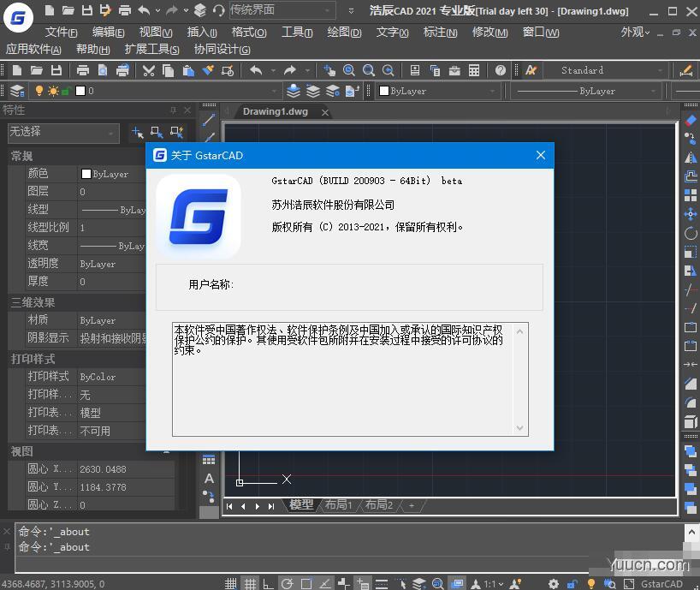The width and height of the screenshot is (700, 590).
Task: Click the isolate objects bulb icon in statusbar
Action: [592, 581]
